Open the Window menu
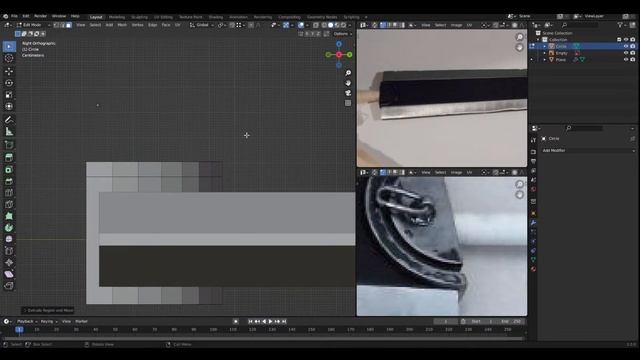This screenshot has width=640, height=360. 59,16
